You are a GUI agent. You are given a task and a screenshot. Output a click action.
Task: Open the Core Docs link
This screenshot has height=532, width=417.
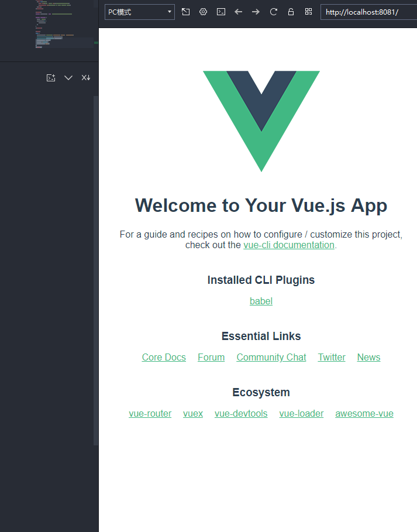click(164, 357)
